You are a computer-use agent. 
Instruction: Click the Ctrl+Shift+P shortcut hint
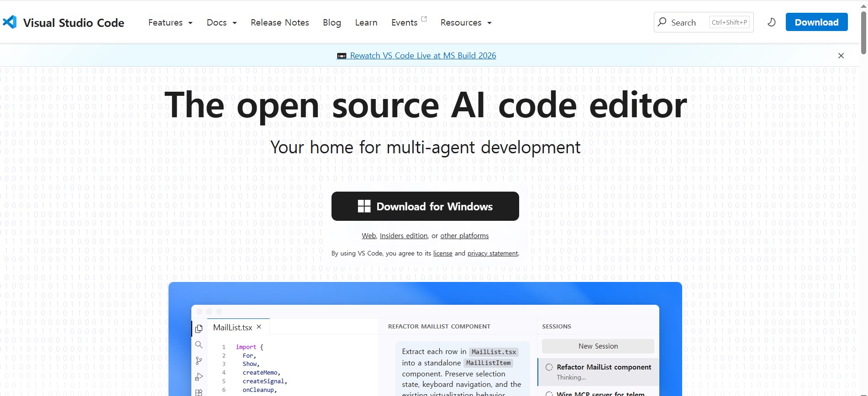(x=729, y=22)
